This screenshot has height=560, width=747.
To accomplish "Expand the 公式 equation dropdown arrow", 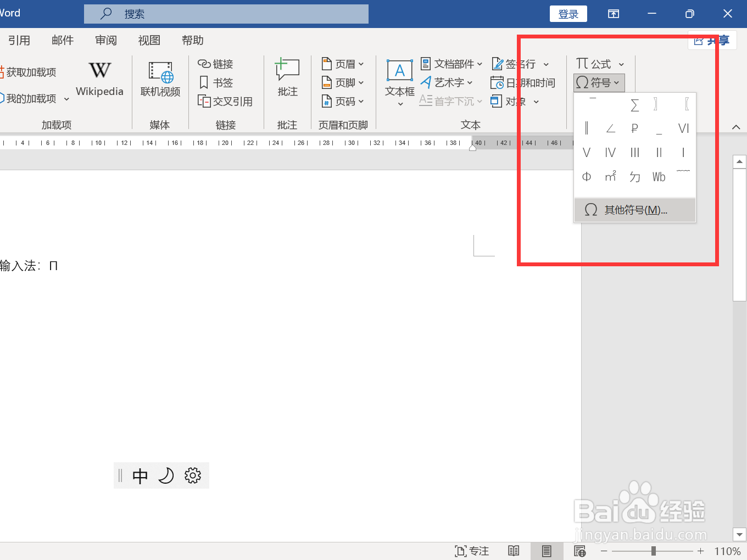I will (x=621, y=64).
